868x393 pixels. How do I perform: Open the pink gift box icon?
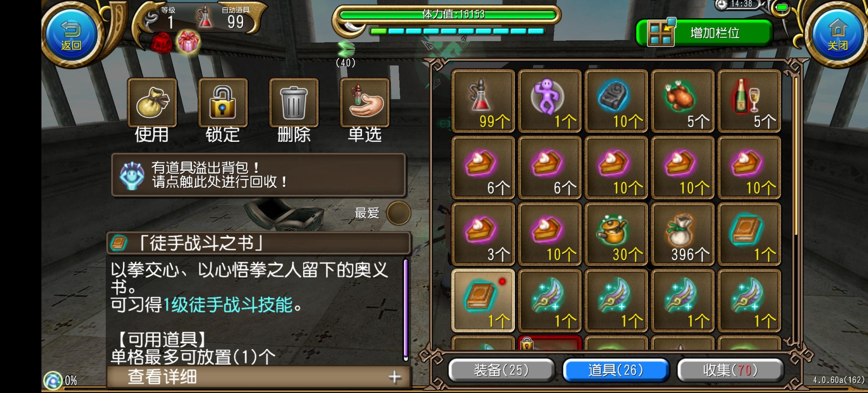tap(188, 42)
